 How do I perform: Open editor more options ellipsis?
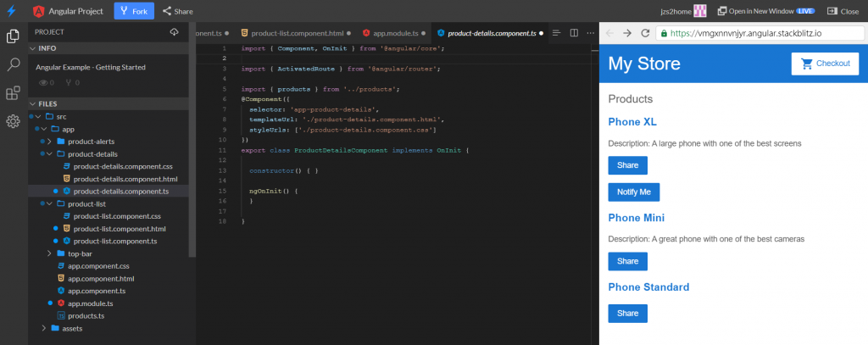coord(590,33)
